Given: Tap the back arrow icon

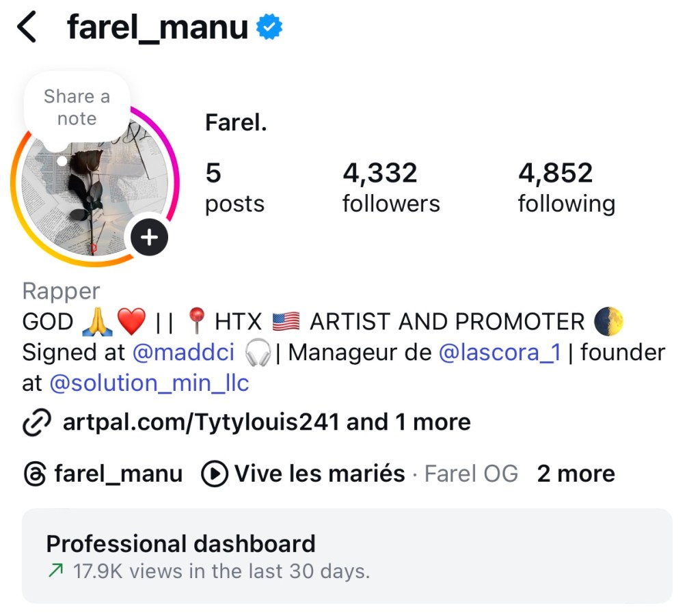Looking at the screenshot, I should [x=27, y=28].
